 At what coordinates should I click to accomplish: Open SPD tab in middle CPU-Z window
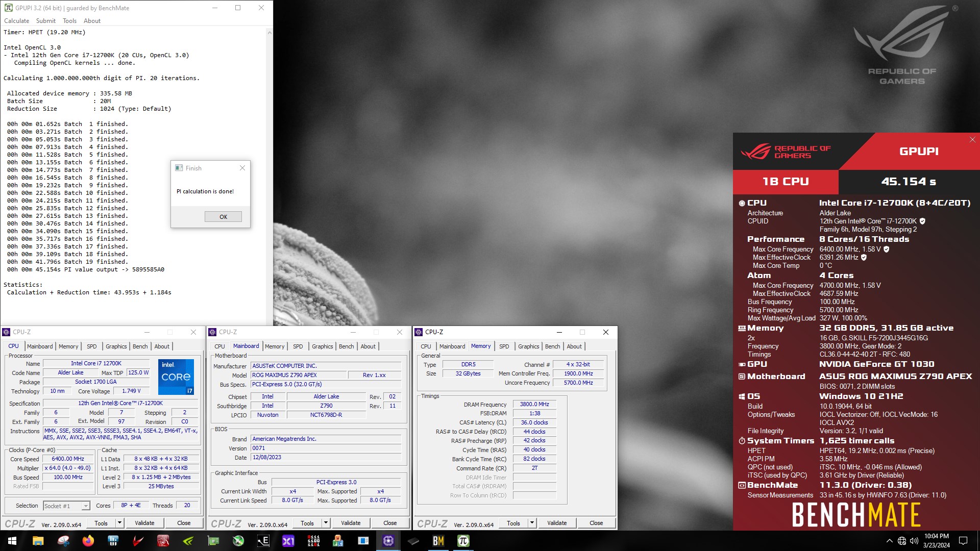[x=298, y=346]
